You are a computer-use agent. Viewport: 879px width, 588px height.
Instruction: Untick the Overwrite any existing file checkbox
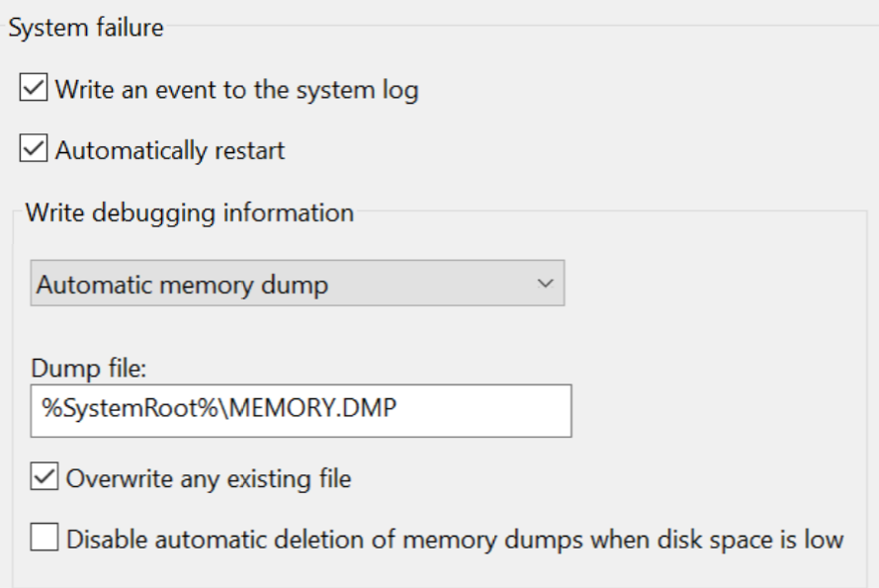click(x=44, y=476)
